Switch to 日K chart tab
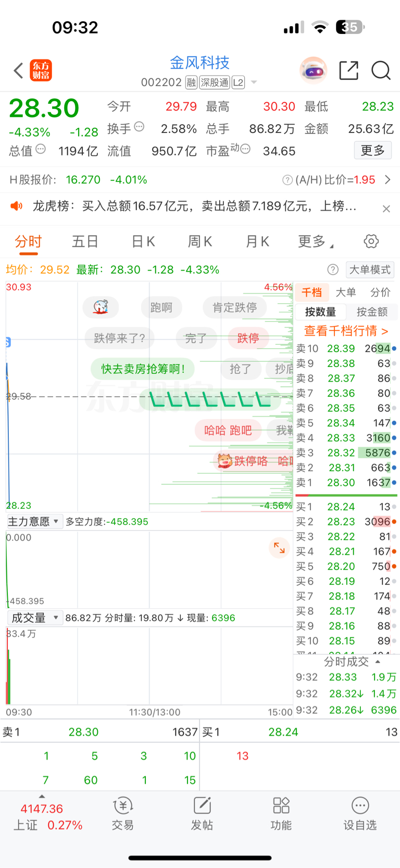The image size is (400, 868). click(143, 242)
